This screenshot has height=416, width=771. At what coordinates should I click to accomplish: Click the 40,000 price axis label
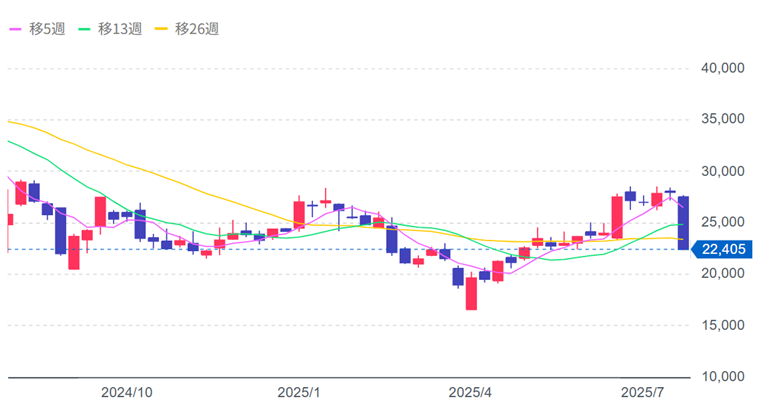point(722,68)
